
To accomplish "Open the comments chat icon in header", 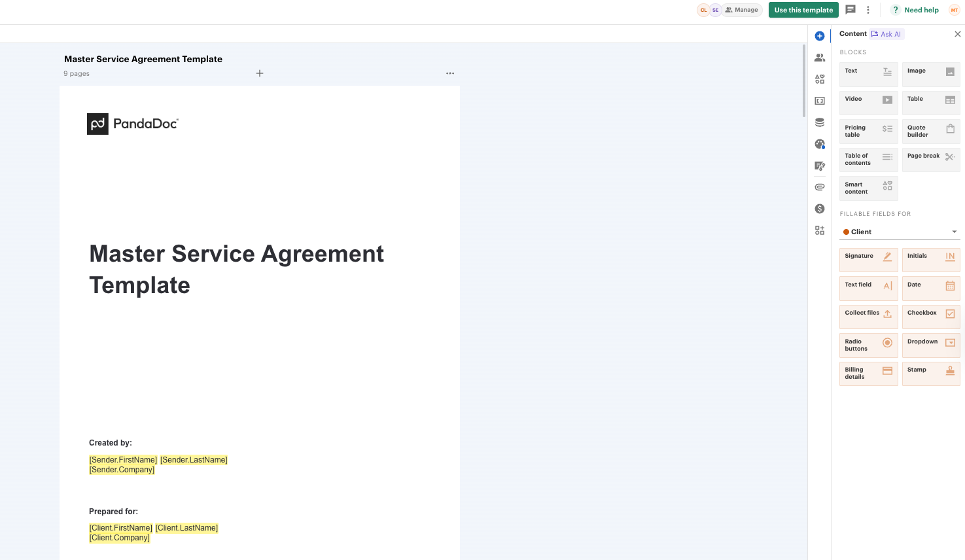I will (851, 10).
